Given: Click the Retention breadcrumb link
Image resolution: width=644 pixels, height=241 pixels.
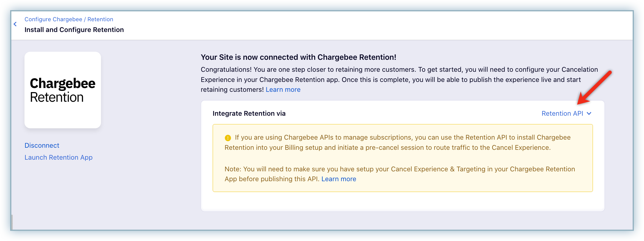Looking at the screenshot, I should 100,19.
